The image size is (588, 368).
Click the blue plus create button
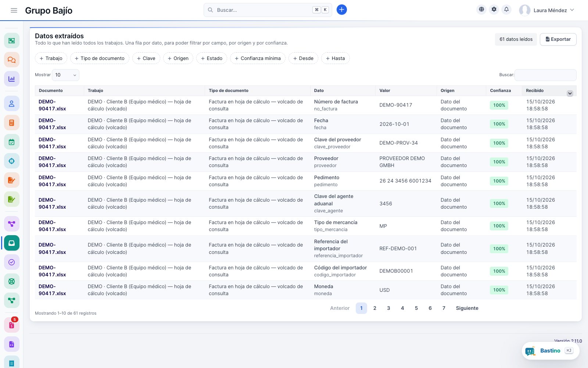341,10
